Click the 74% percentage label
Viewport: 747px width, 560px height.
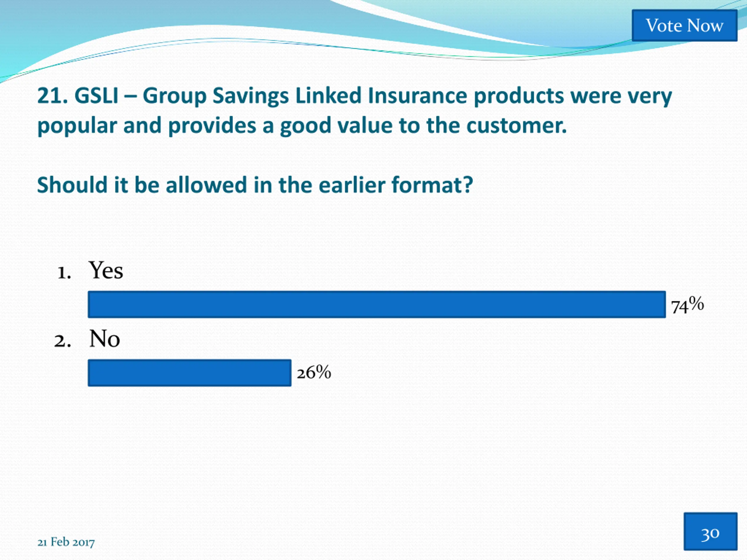coord(687,305)
